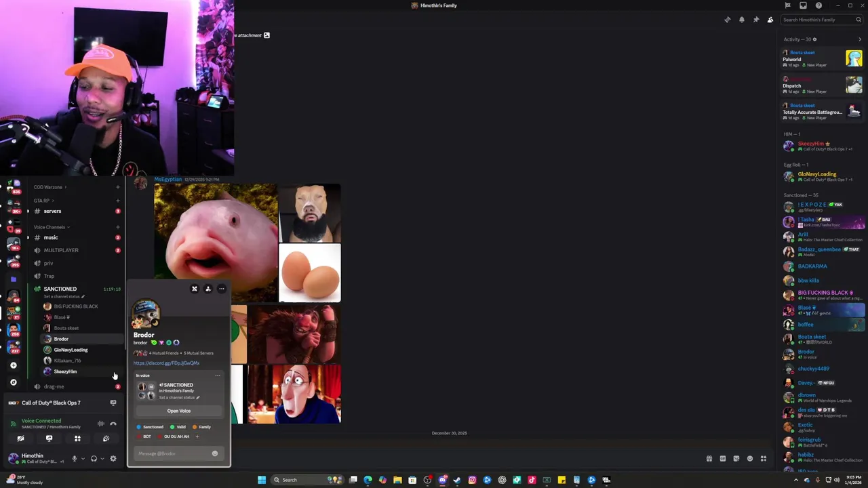Open Activity settings gear icon

point(814,39)
